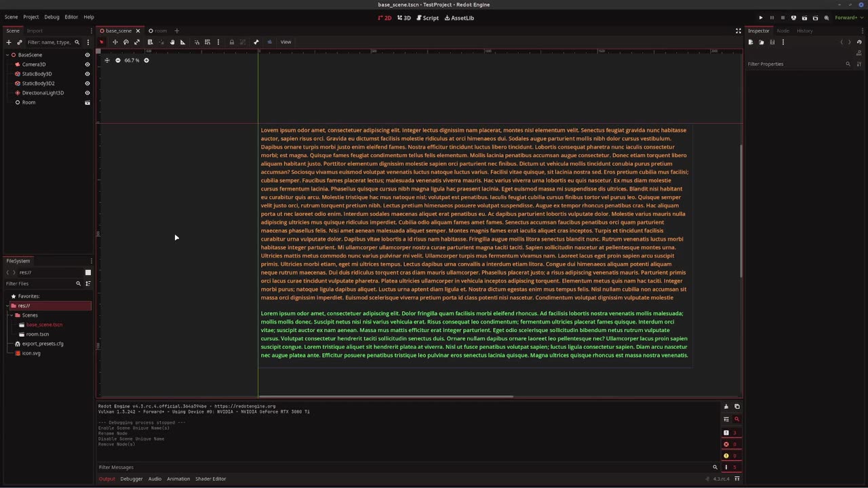
Task: Choose the Rotate Mode tool
Action: [x=125, y=42]
